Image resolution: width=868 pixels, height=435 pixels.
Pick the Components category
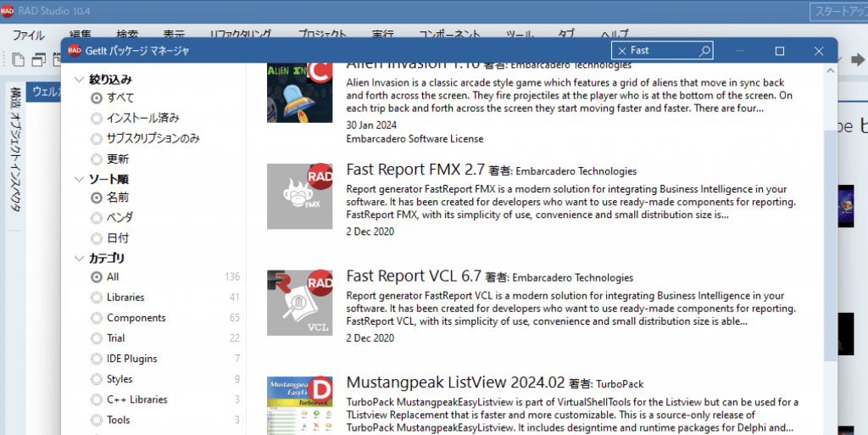click(97, 318)
